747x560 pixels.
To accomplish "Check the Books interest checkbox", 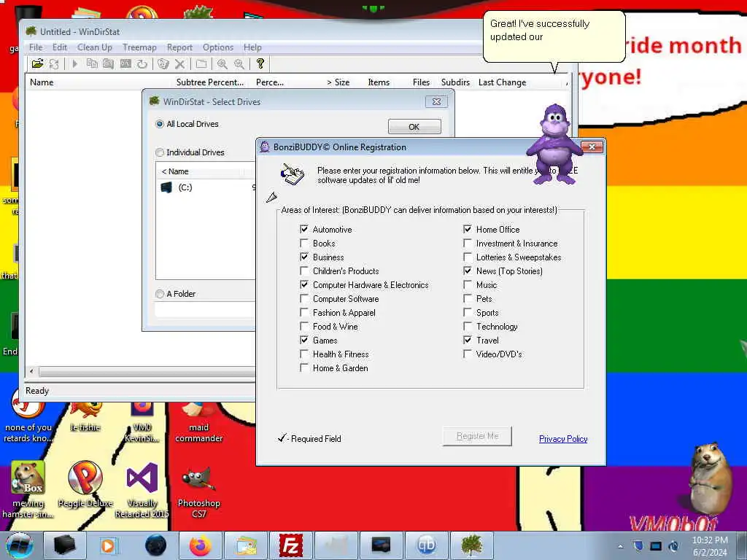I will tap(304, 243).
